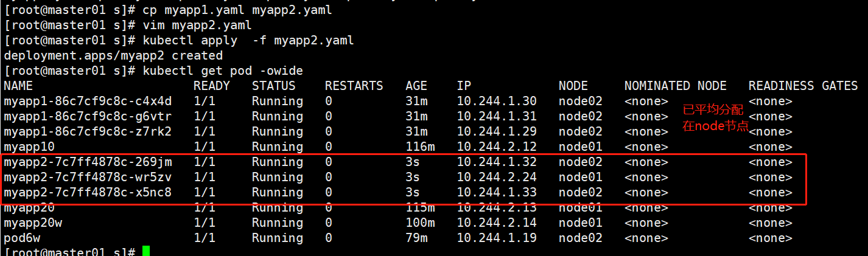Screen dimensions: 868x256
Task: Click IP address 10.244.1.19
Action: tap(497, 238)
